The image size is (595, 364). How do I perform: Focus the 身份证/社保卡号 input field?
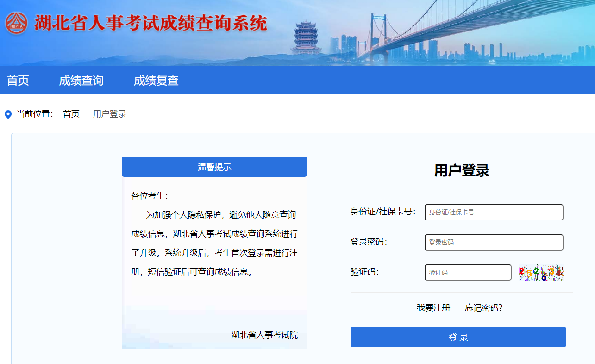[494, 212]
